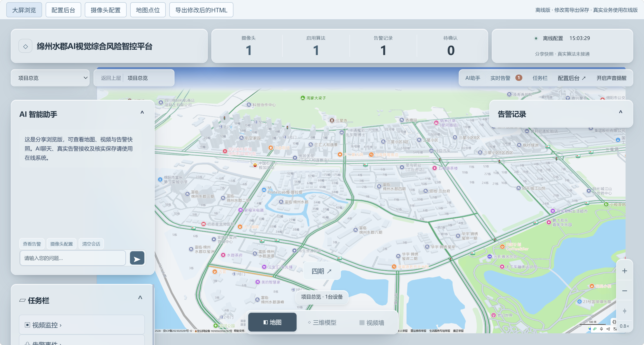Click the 梦幻世界 map marker

click(x=493, y=315)
